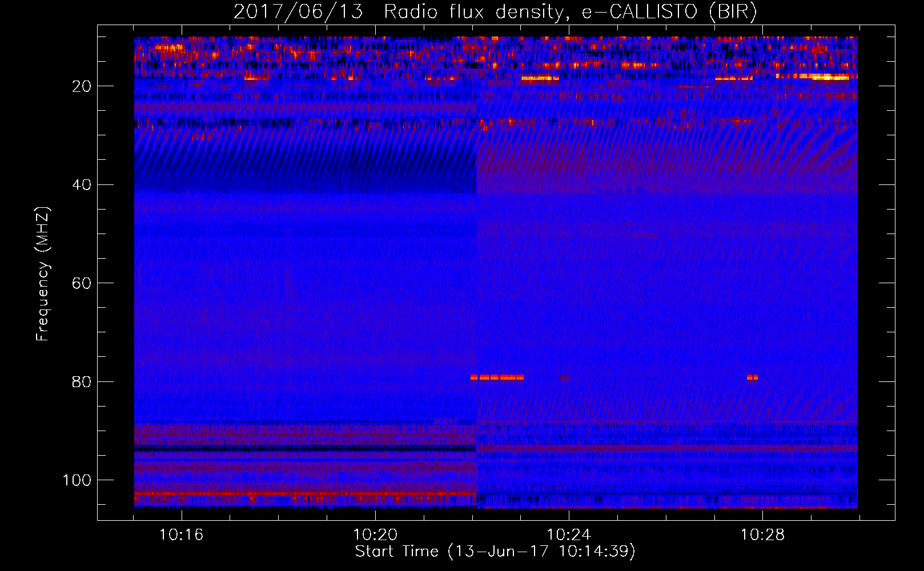
Task: Click the 10:16 time tick label
Action: [181, 535]
